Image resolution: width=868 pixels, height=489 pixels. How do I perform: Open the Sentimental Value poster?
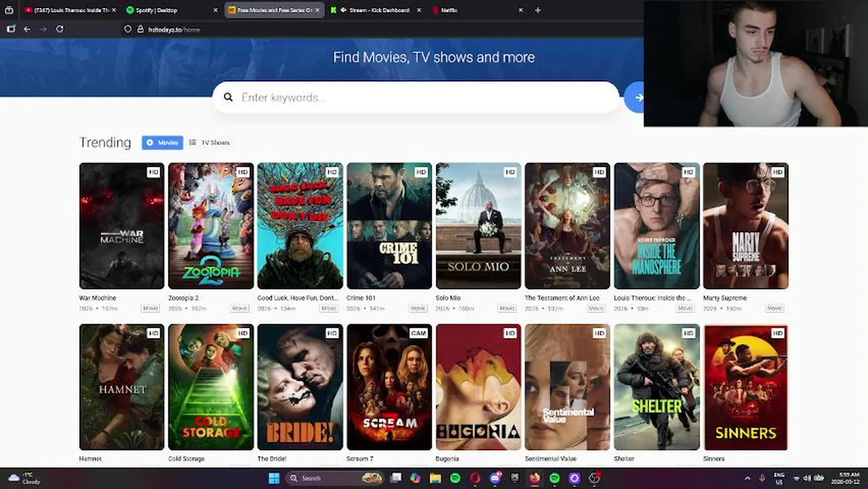pyautogui.click(x=567, y=387)
